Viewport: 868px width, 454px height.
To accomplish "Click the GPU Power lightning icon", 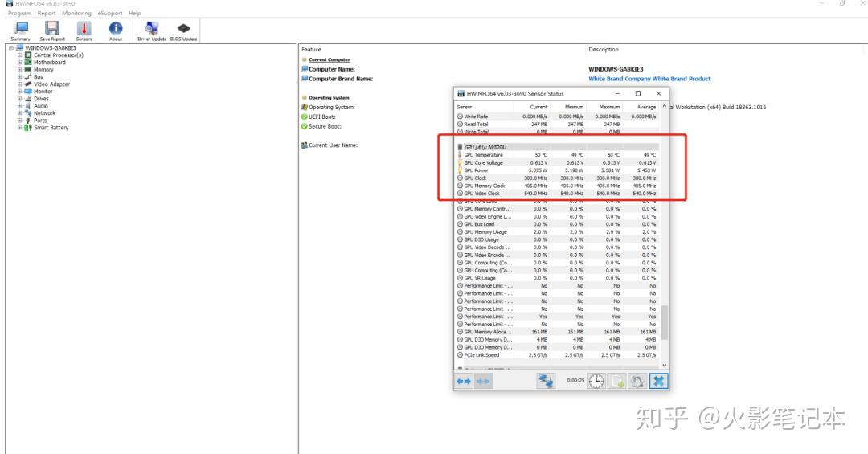I will point(460,170).
